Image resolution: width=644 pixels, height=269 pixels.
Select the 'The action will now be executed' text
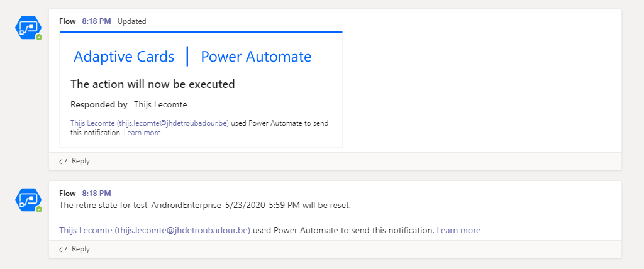[x=152, y=84]
